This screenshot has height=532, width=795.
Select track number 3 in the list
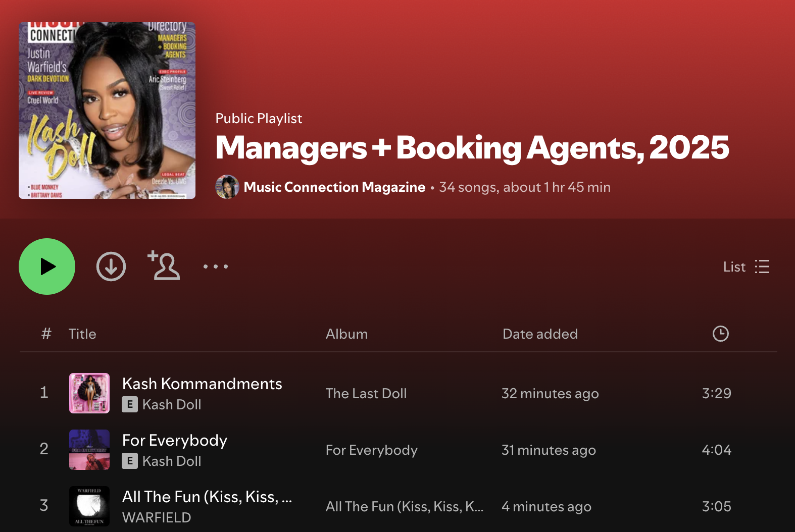click(x=44, y=506)
